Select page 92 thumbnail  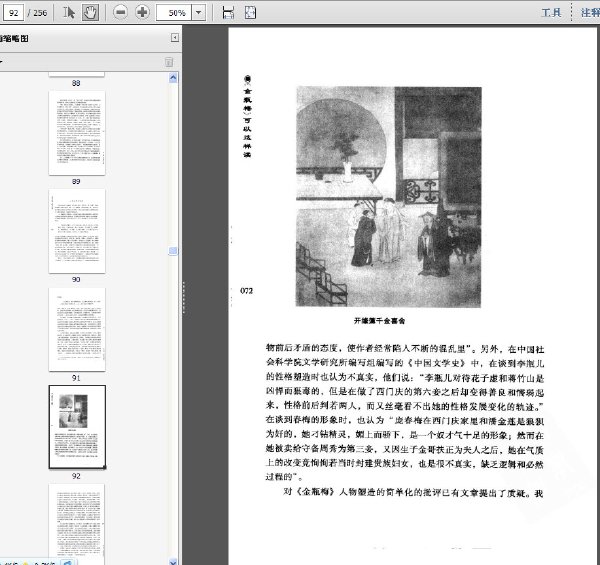coord(77,427)
